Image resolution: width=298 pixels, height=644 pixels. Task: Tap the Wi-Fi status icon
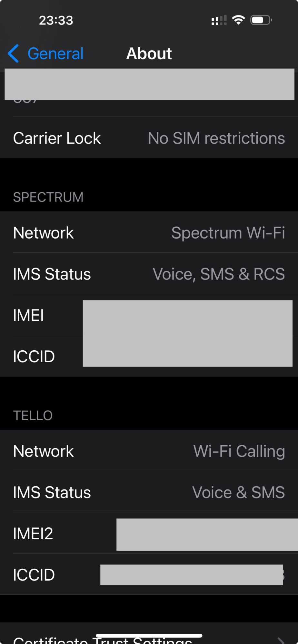[238, 20]
